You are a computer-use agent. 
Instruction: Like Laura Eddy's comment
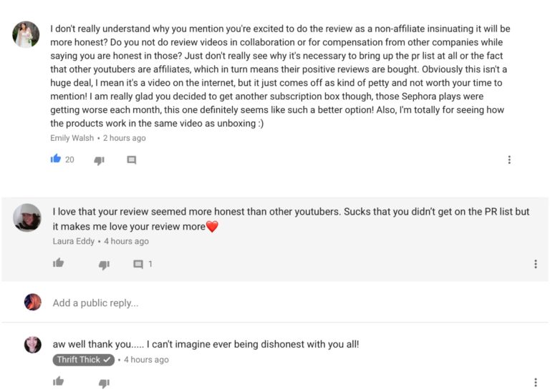58,263
